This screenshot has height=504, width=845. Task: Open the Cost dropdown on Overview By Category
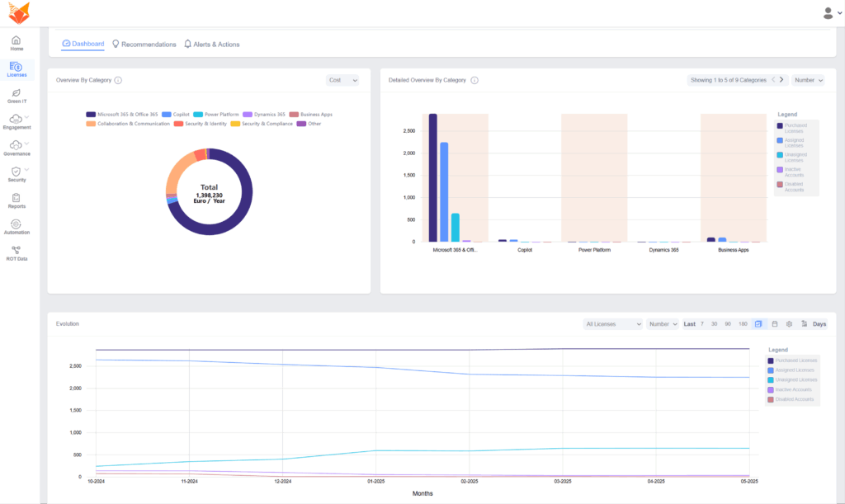point(342,80)
